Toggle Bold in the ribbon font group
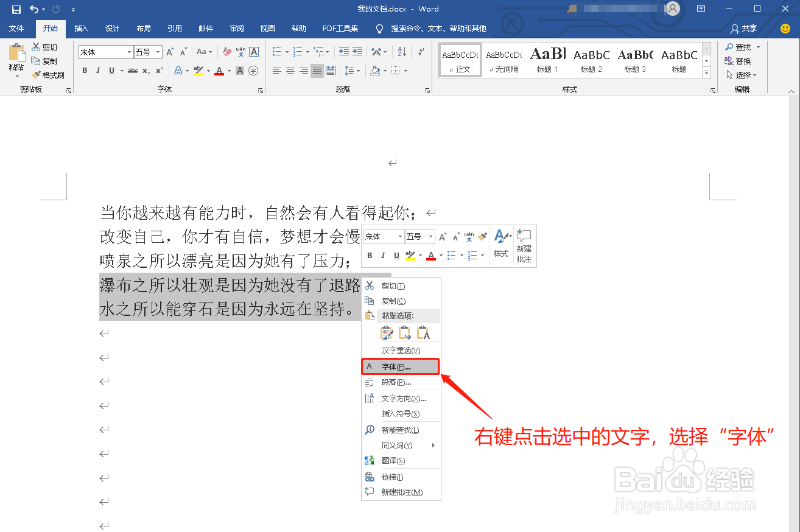This screenshot has height=532, width=800. 85,71
